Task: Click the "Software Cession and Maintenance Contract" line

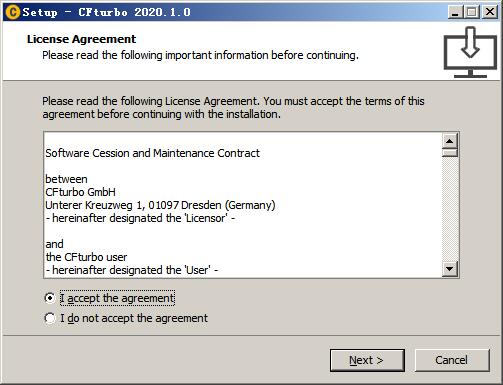Action: (152, 153)
